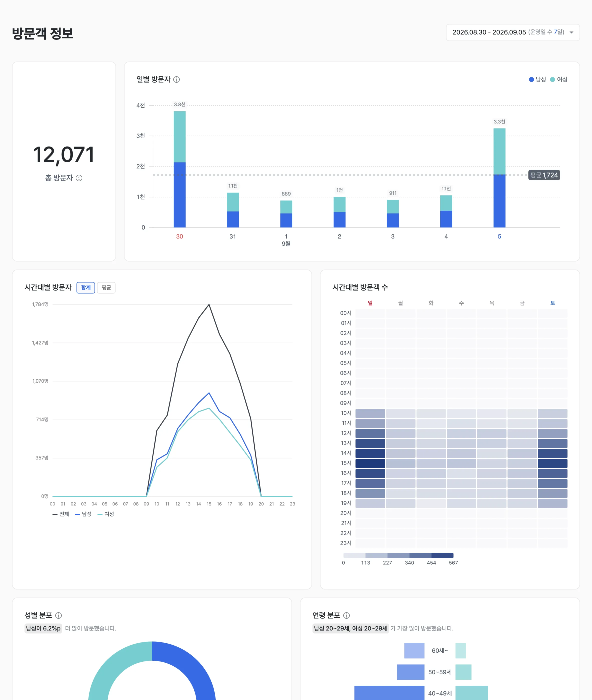Viewport: 592px width, 700px height.
Task: Click the 1,784명 y-axis label
Action: 40,304
